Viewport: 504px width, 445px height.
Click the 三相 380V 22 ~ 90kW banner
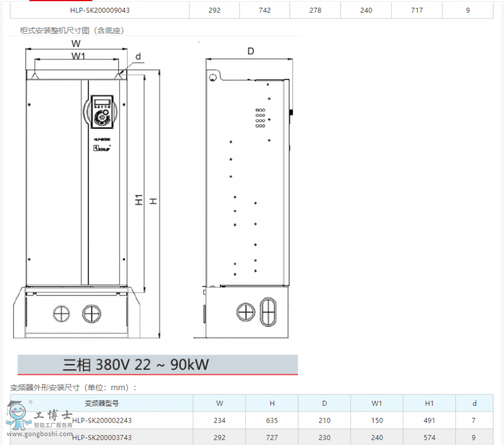pyautogui.click(x=157, y=365)
